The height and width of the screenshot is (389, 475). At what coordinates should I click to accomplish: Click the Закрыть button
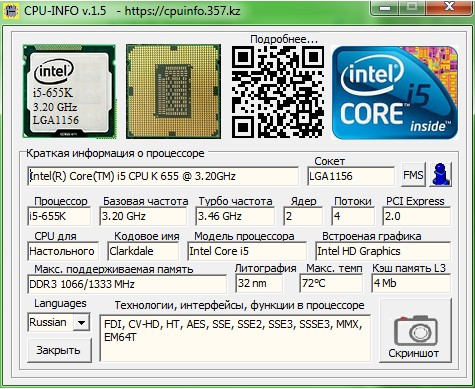(59, 350)
